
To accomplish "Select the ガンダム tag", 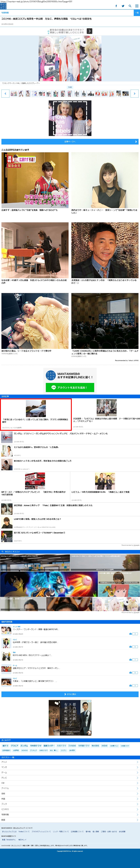I will 24,746.
